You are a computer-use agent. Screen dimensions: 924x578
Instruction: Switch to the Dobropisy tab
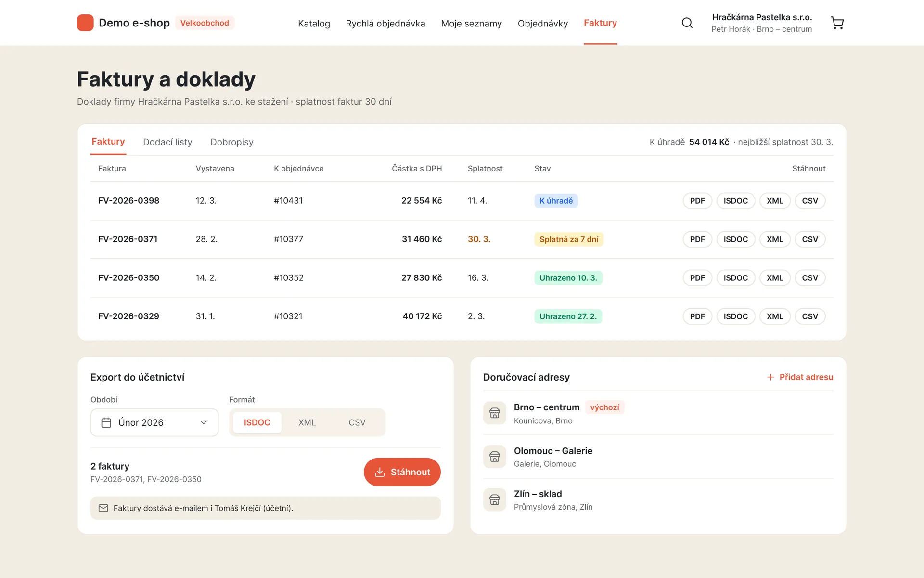pos(232,142)
